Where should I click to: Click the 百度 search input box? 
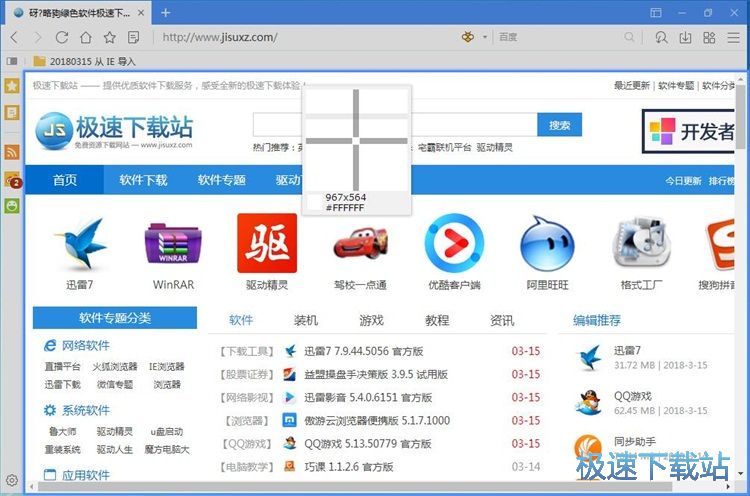tap(560, 37)
